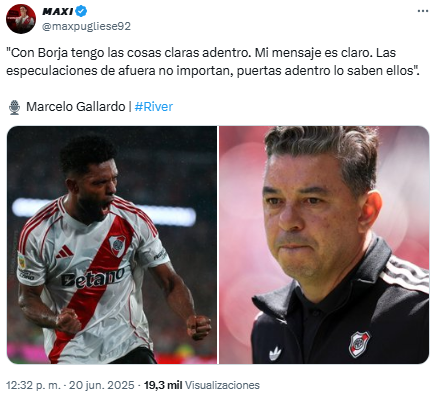Open the #River hashtag link

pyautogui.click(x=154, y=107)
